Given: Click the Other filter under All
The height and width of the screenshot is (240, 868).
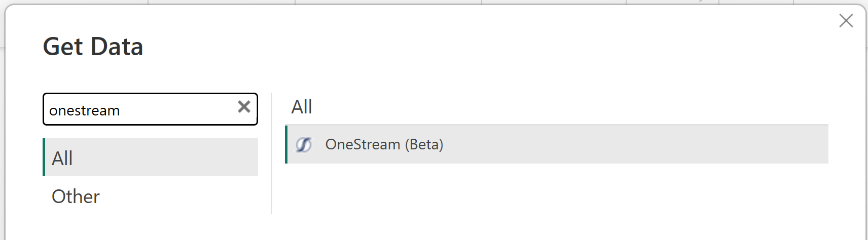Looking at the screenshot, I should pyautogui.click(x=76, y=196).
